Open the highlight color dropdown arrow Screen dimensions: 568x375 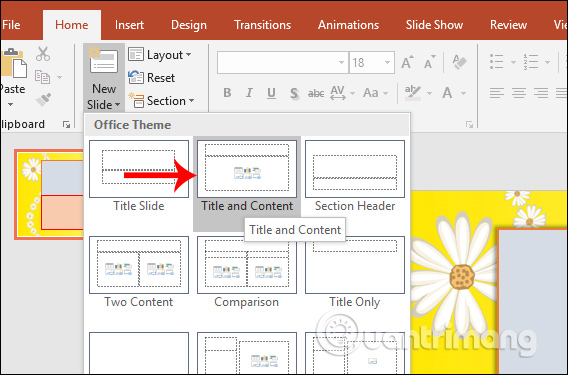click(429, 93)
